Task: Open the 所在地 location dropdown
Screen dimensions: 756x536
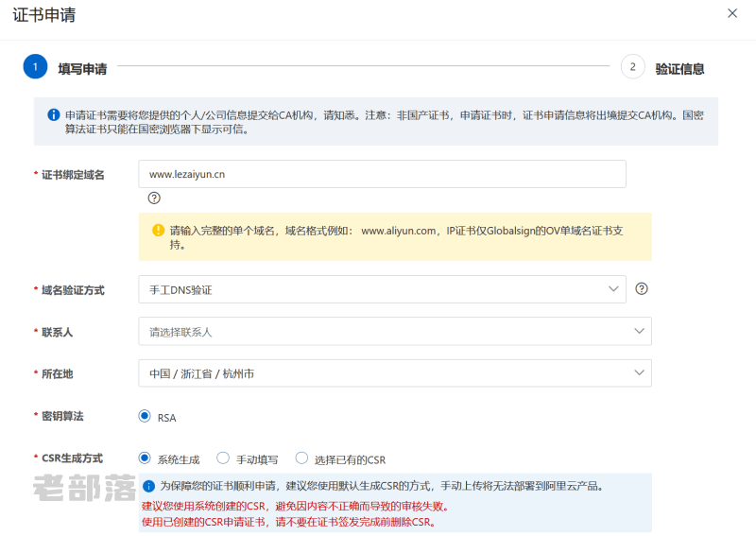Action: (395, 373)
